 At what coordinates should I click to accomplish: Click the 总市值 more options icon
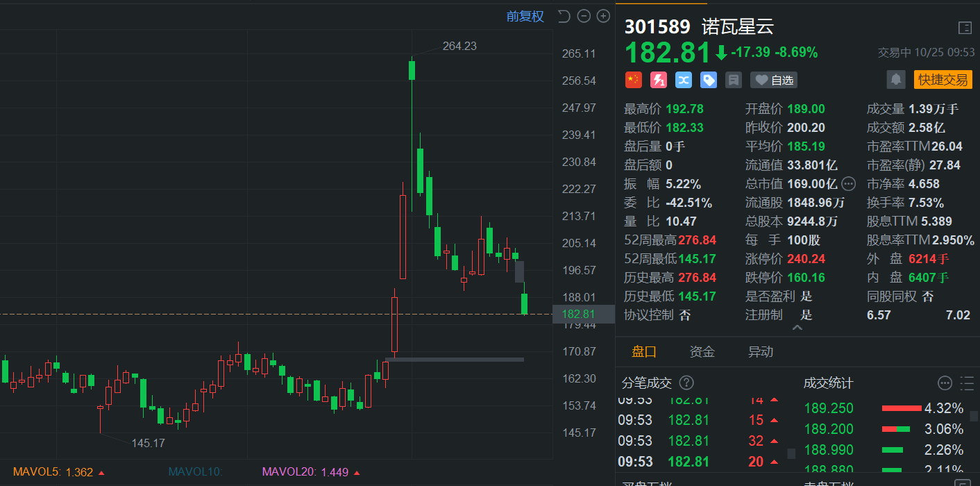pyautogui.click(x=848, y=184)
